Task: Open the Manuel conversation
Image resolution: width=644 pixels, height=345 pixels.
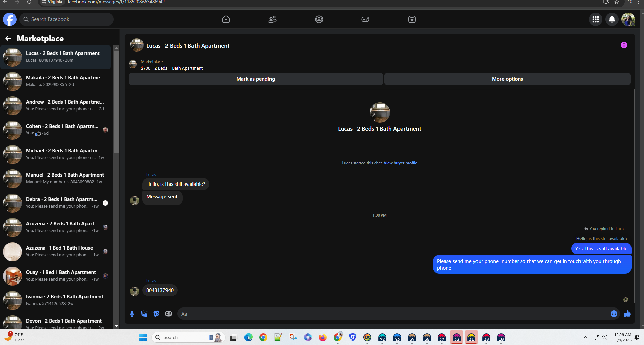Action: click(56, 179)
